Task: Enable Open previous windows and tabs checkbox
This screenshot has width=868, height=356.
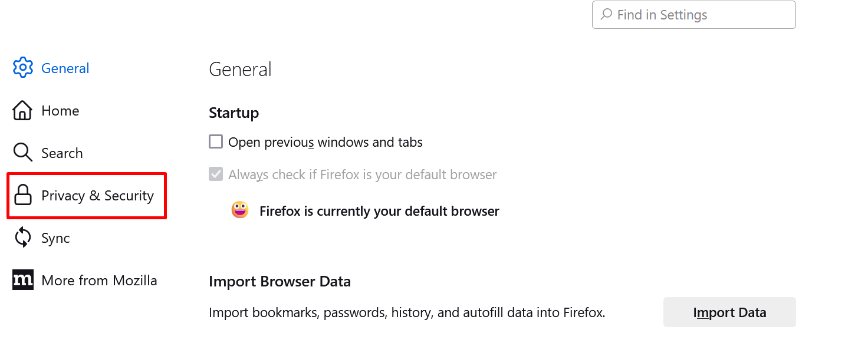Action: (216, 142)
